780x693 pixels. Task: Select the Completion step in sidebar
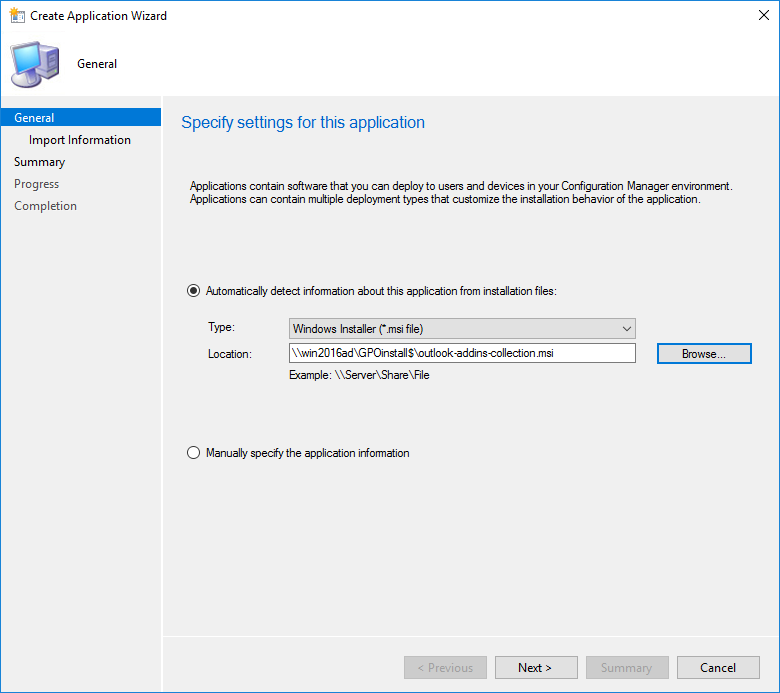click(x=45, y=206)
